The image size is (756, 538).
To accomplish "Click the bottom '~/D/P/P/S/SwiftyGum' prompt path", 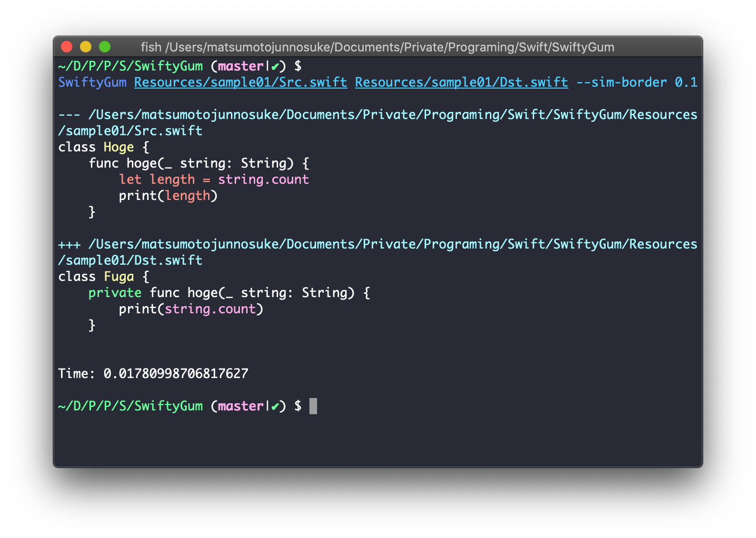I will coord(130,406).
